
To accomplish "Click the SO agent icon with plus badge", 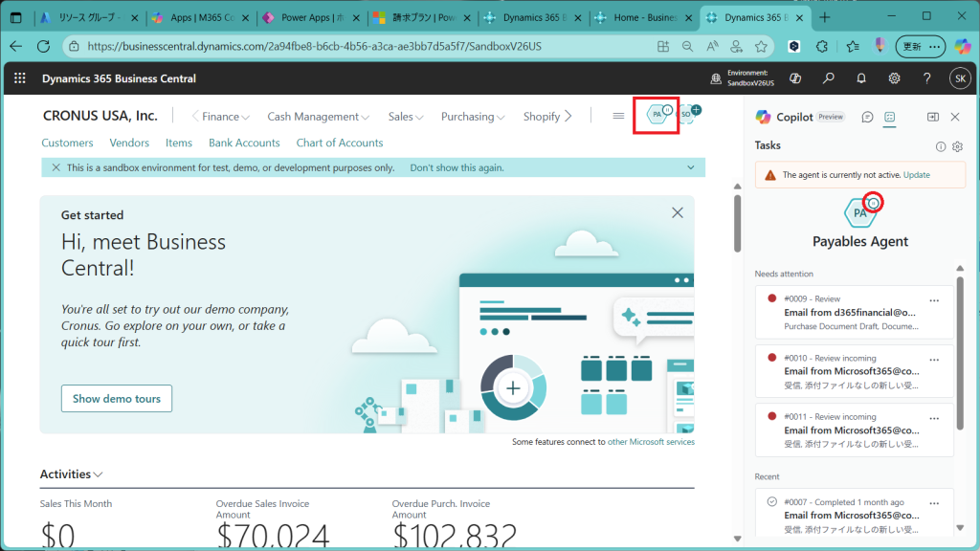I will coord(688,115).
